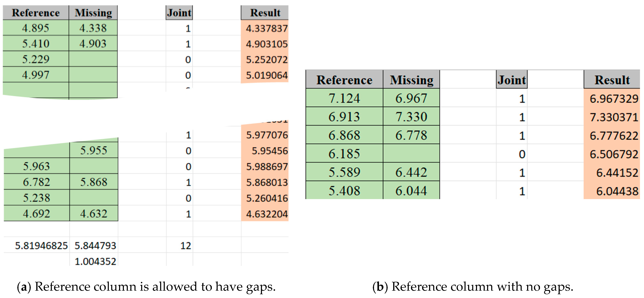Image resolution: width=644 pixels, height=298 pixels.
Task: Click the cell showing 5.81946825
Action: 41,245
